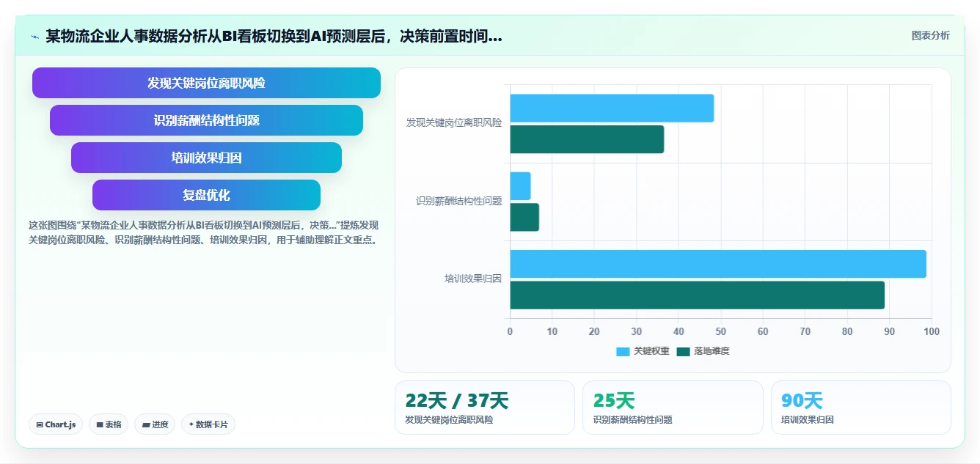Click the description paragraph starting 这张图围绕
The image size is (980, 464).
(x=204, y=232)
